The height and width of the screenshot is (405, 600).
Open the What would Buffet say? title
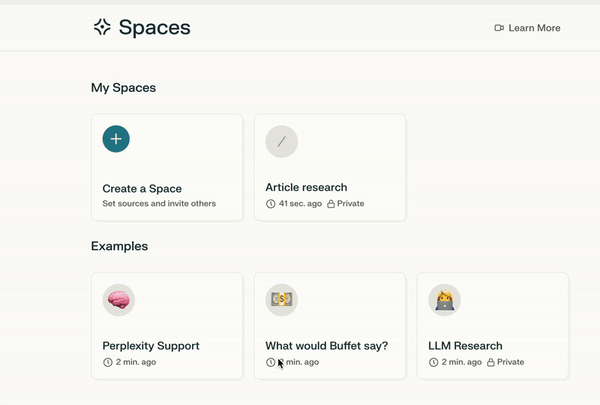(327, 346)
